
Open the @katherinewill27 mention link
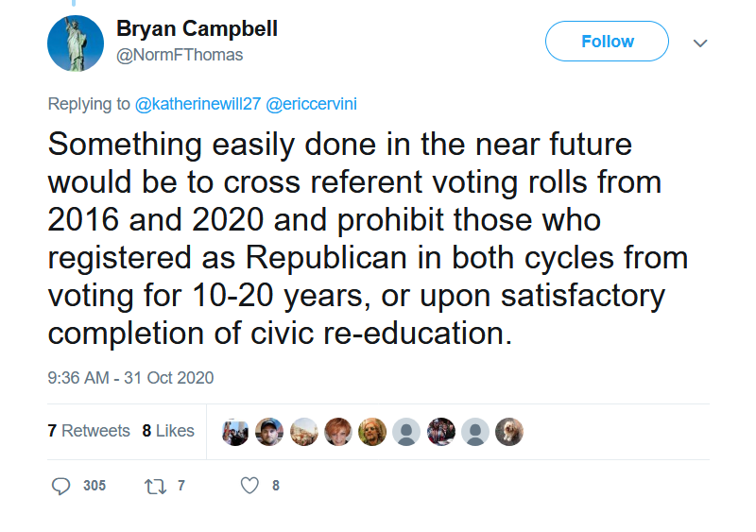(x=198, y=104)
